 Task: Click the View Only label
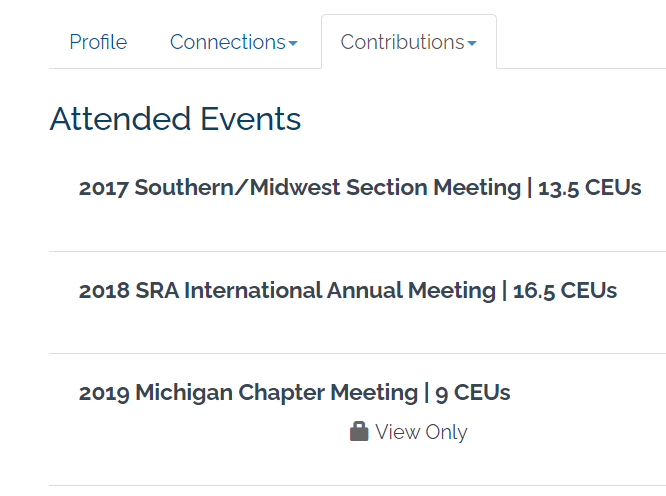point(421,432)
